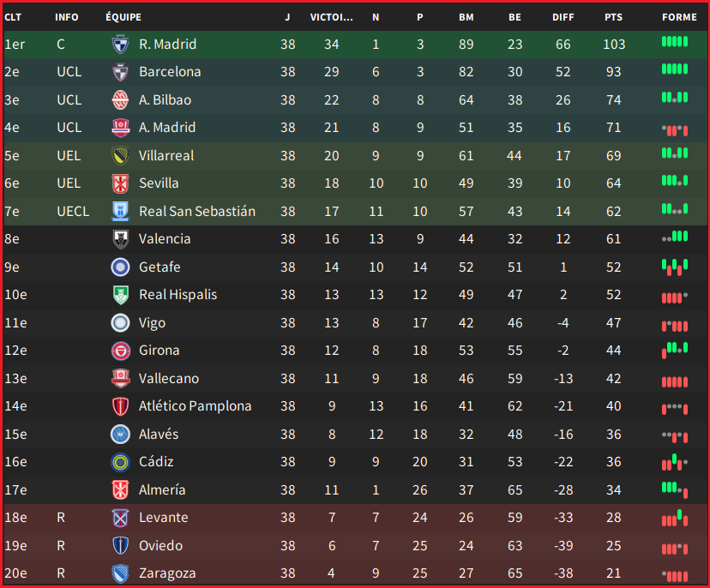
Task: Click the Atlético Pamplona red shield
Action: pyautogui.click(x=120, y=406)
